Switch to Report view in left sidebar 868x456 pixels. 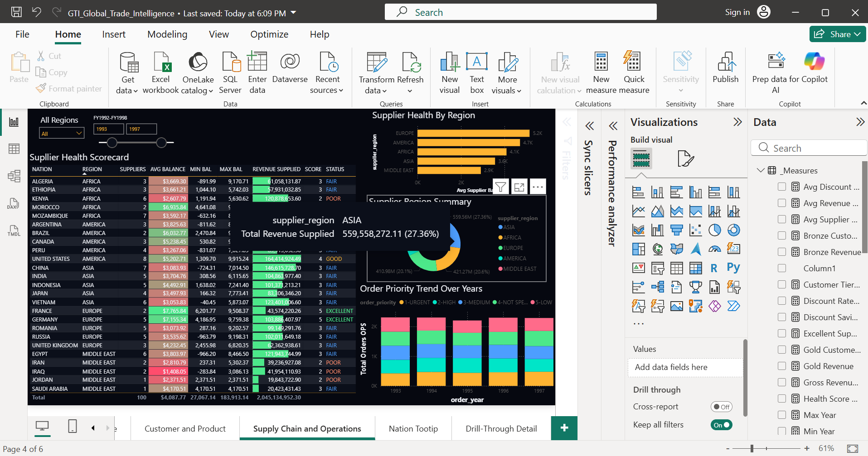click(14, 122)
